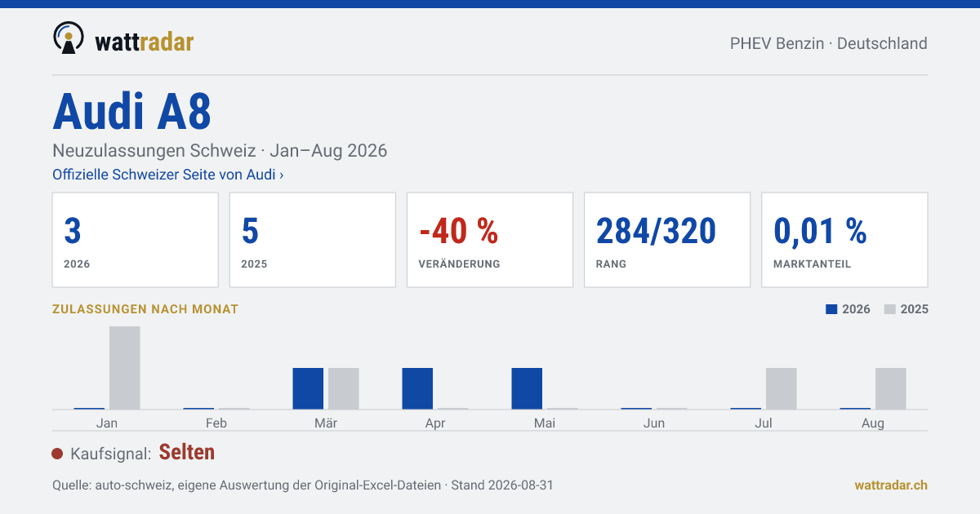Click "ZULASSUNGEN NACH MONAT" heading
This screenshot has height=514, width=980.
coord(145,309)
